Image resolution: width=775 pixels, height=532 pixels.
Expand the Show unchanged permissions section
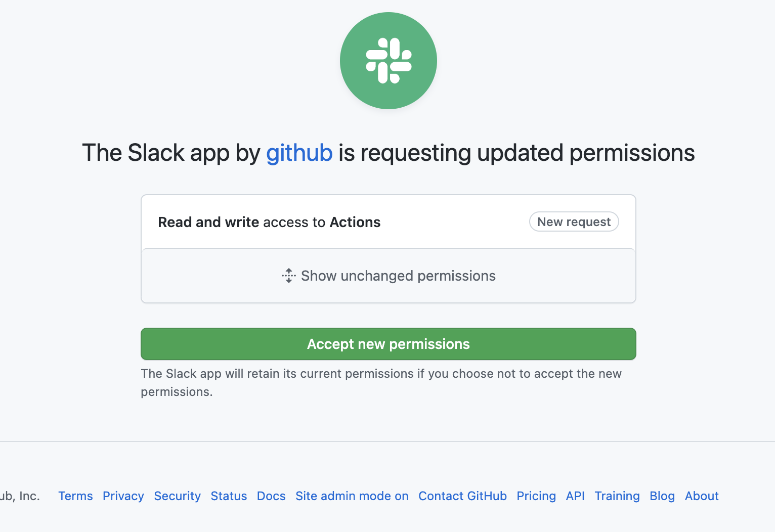coord(388,276)
